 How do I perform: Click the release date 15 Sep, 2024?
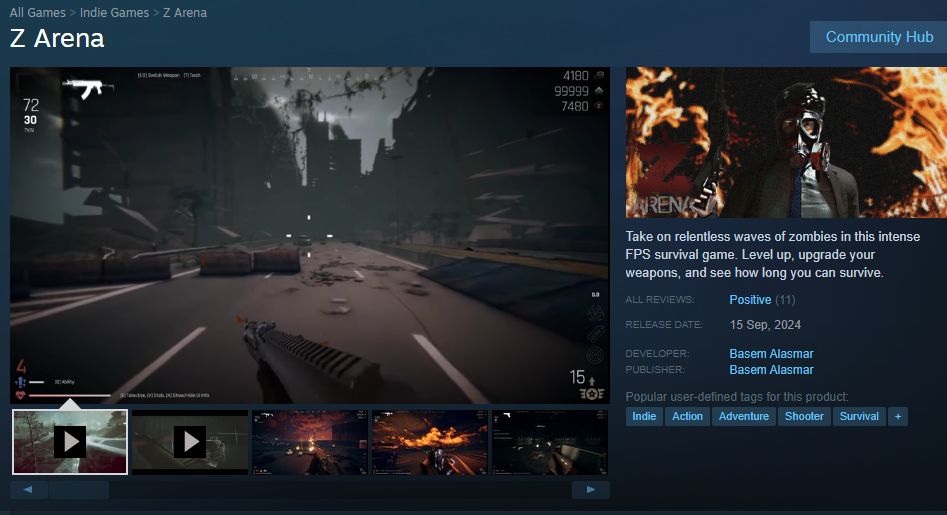(765, 325)
